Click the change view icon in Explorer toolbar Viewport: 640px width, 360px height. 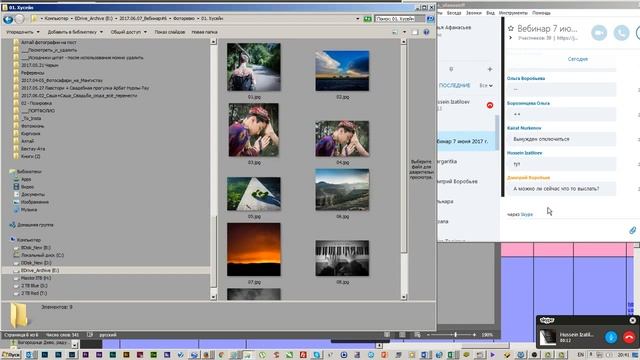(395, 32)
